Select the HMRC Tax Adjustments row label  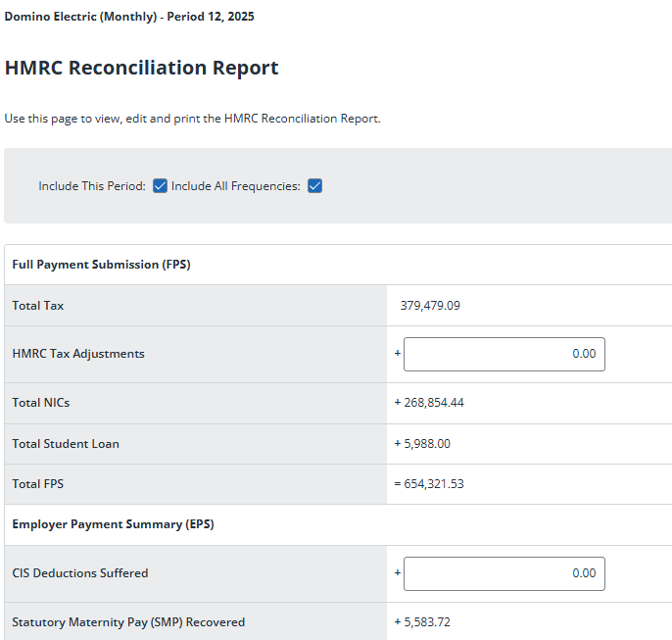pyautogui.click(x=78, y=354)
